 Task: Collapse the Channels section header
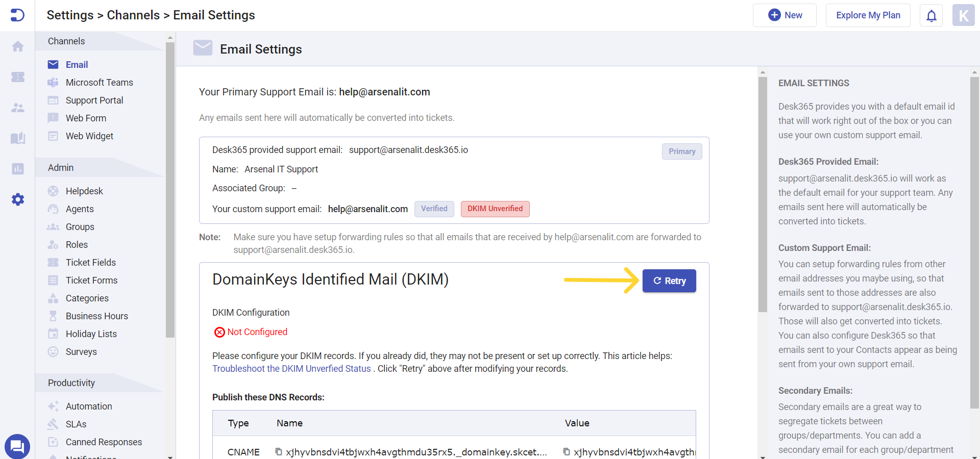[x=66, y=41]
